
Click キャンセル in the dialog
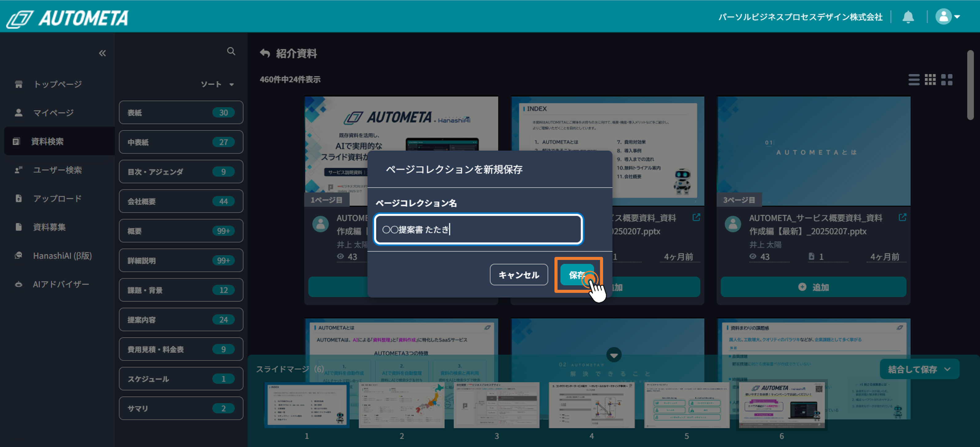[x=518, y=275]
